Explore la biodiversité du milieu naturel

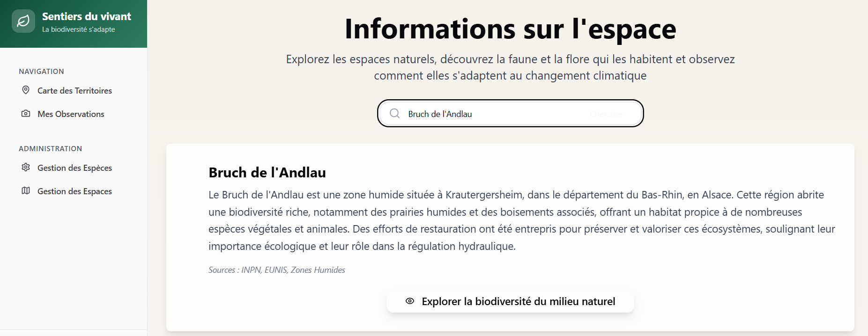[x=510, y=301]
